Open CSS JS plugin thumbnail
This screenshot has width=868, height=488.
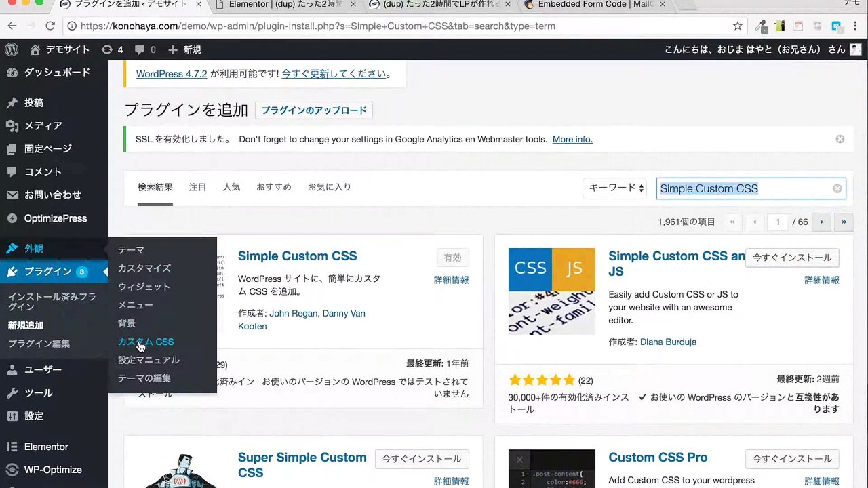click(x=552, y=291)
